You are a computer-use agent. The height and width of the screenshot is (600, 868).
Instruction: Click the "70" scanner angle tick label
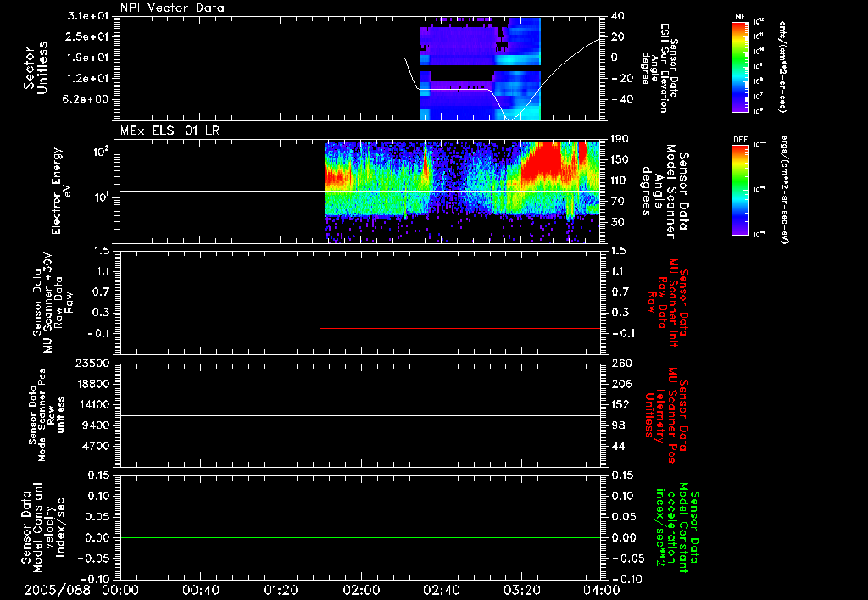click(618, 202)
